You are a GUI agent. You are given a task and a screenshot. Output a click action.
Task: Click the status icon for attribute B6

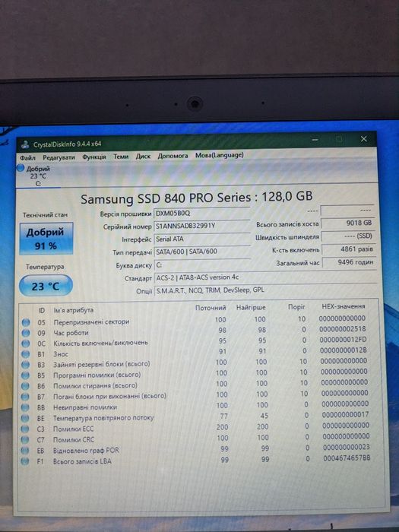pyautogui.click(x=25, y=386)
